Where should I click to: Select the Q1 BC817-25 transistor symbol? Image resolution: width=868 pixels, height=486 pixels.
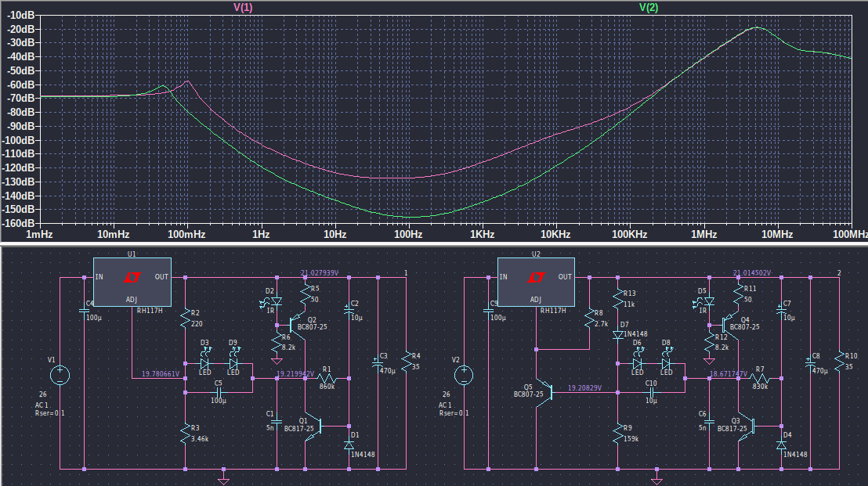(x=313, y=427)
